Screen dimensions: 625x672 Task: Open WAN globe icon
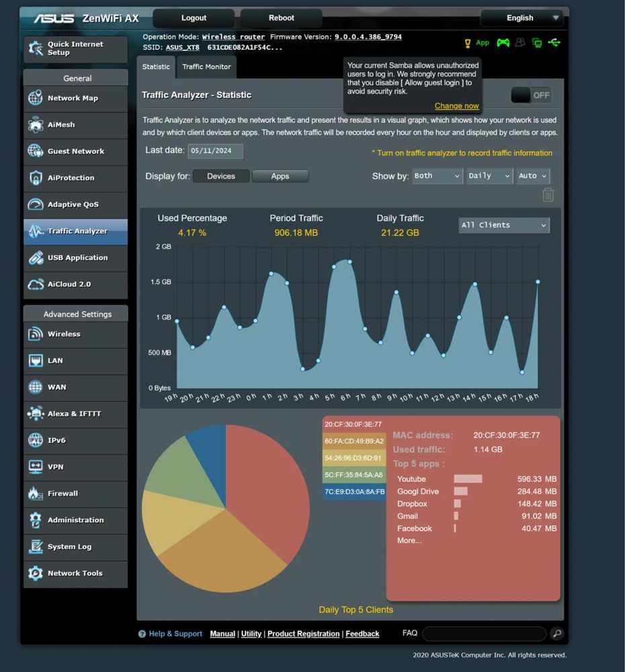tap(36, 386)
